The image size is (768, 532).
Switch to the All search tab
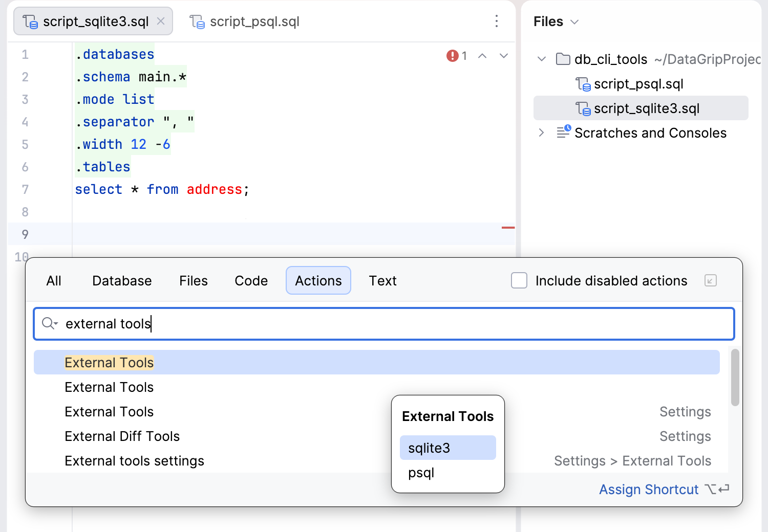(x=54, y=280)
